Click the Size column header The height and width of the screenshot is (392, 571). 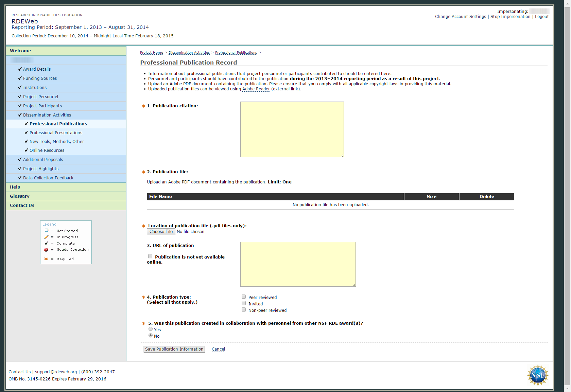[432, 197]
